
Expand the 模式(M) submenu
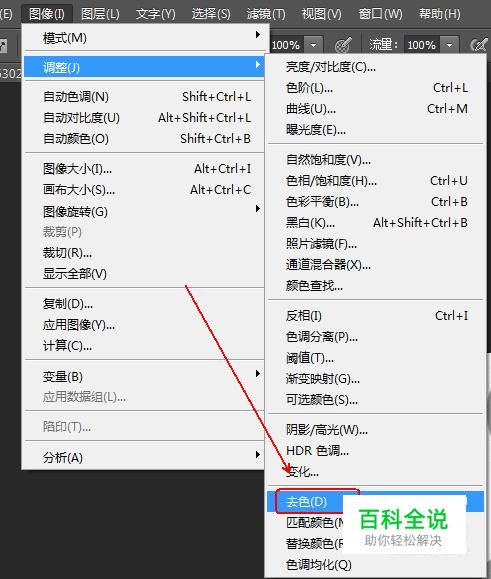pyautogui.click(x=144, y=37)
